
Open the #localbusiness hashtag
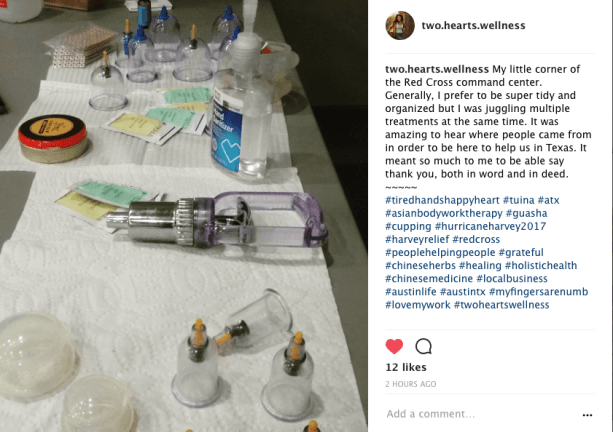512,279
